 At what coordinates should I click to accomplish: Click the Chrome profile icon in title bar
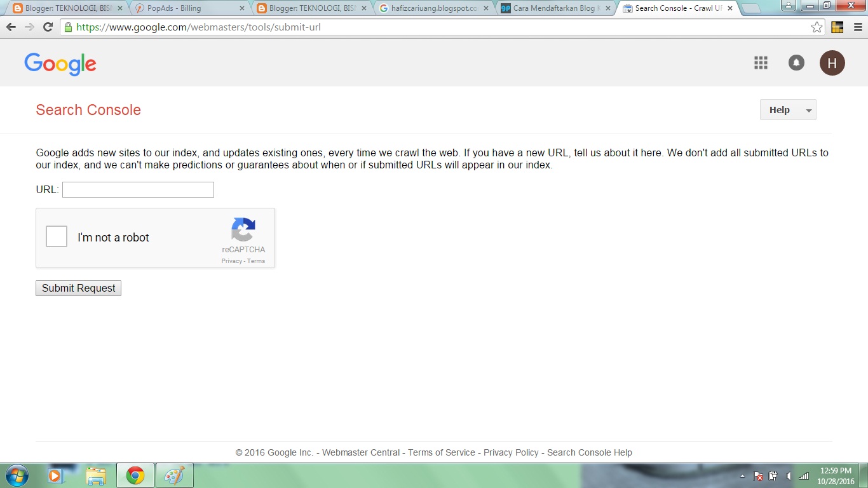point(789,6)
